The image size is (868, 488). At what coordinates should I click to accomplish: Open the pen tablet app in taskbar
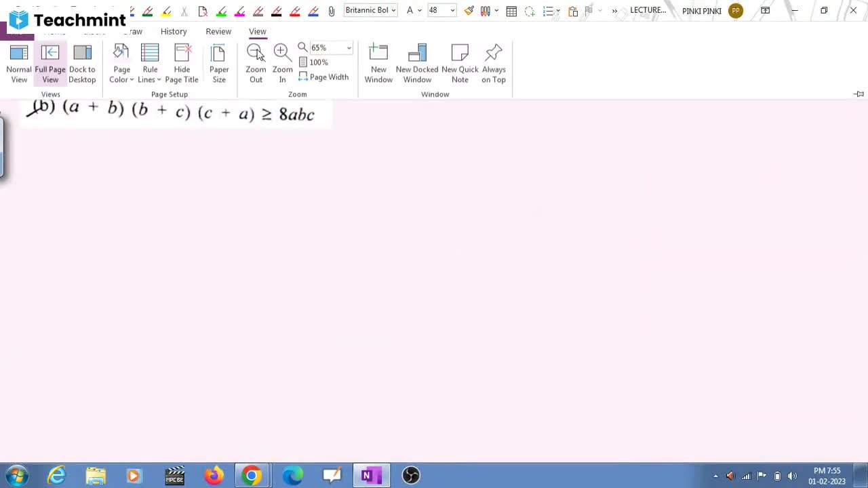click(x=332, y=476)
